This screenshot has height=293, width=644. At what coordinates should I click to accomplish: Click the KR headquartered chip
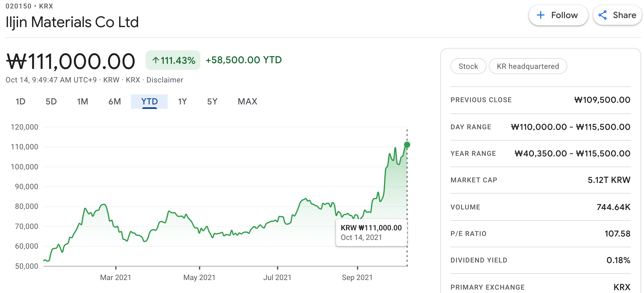[528, 66]
